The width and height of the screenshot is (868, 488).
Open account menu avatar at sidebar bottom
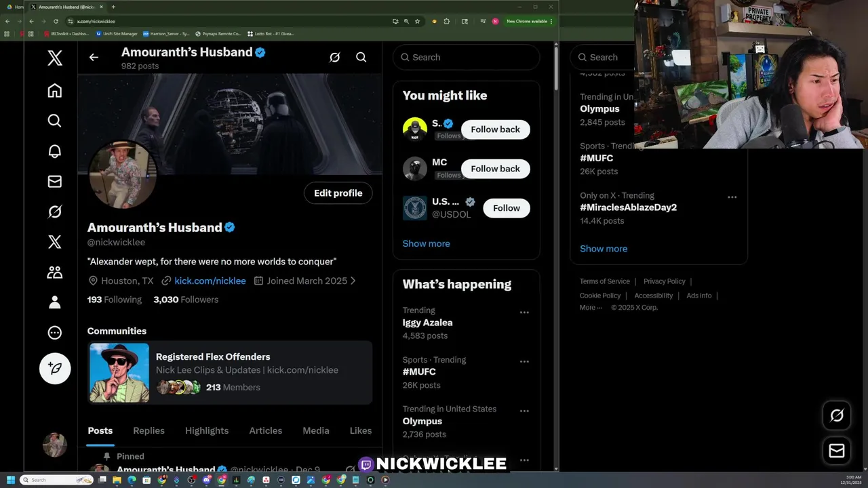pyautogui.click(x=55, y=445)
